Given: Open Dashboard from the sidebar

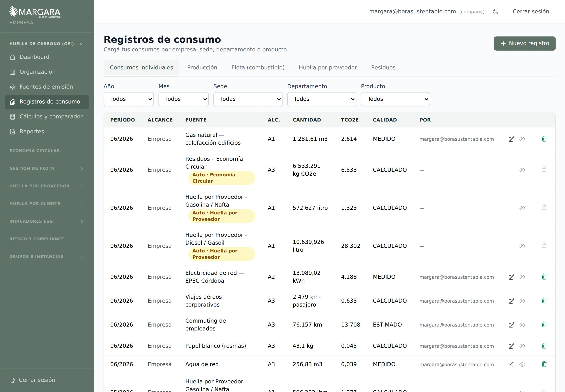Looking at the screenshot, I should pyautogui.click(x=47, y=57).
